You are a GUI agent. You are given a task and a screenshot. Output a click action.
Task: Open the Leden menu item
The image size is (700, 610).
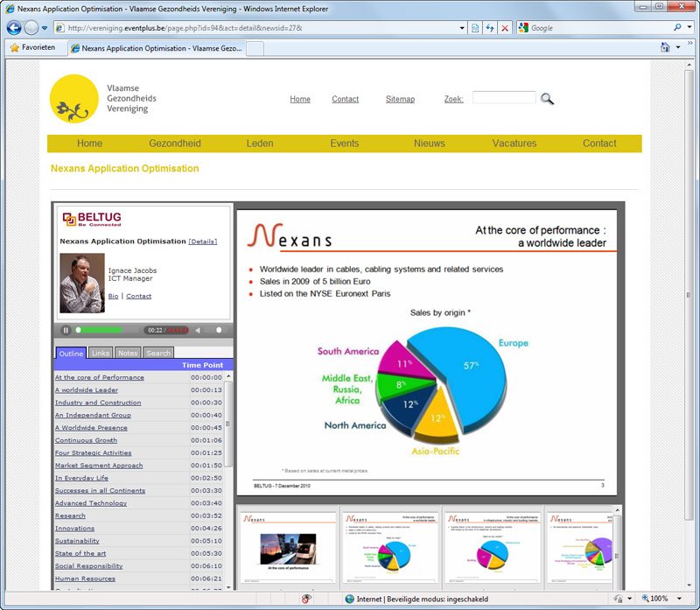coord(260,144)
